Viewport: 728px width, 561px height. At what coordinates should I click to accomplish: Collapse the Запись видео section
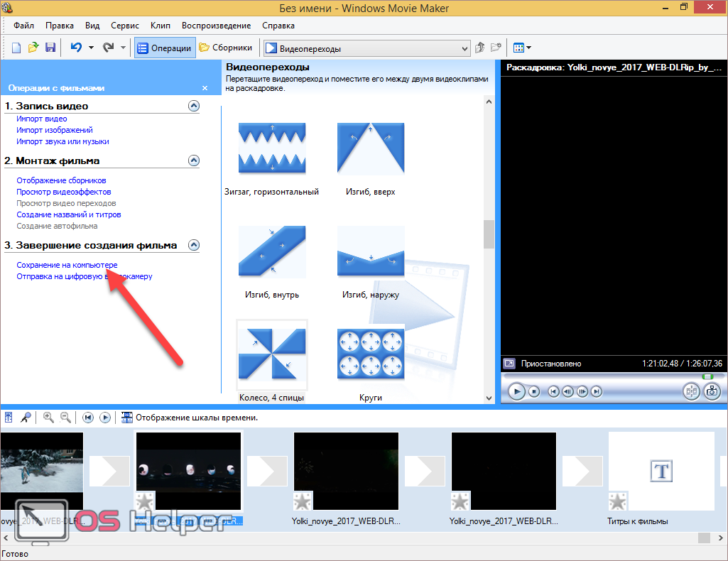[x=193, y=106]
